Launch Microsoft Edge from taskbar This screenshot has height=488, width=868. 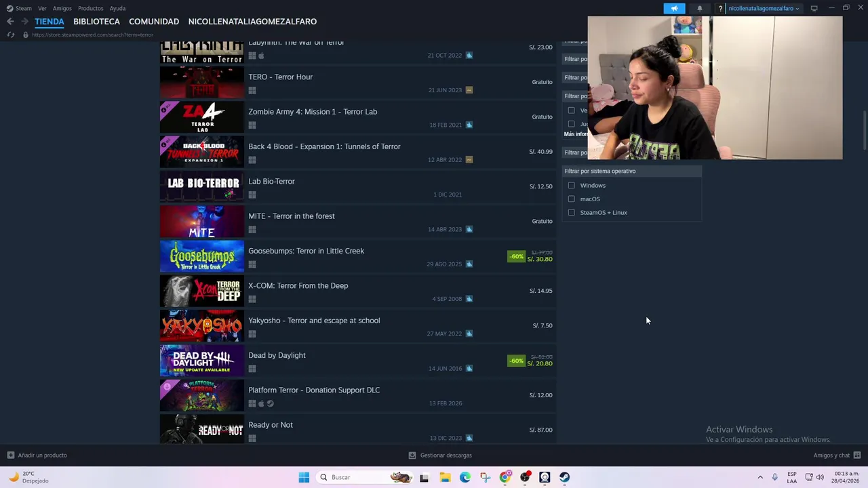click(465, 477)
